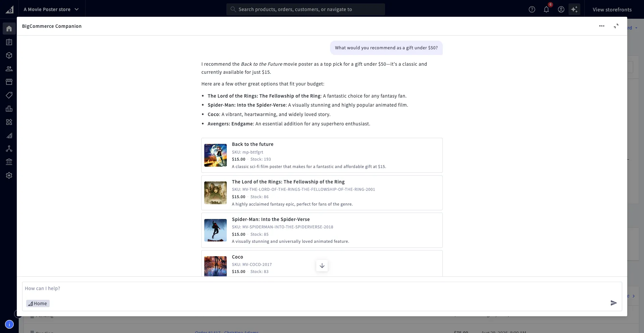Click the View storefronts link
This screenshot has height=333, width=644.
pos(612,10)
